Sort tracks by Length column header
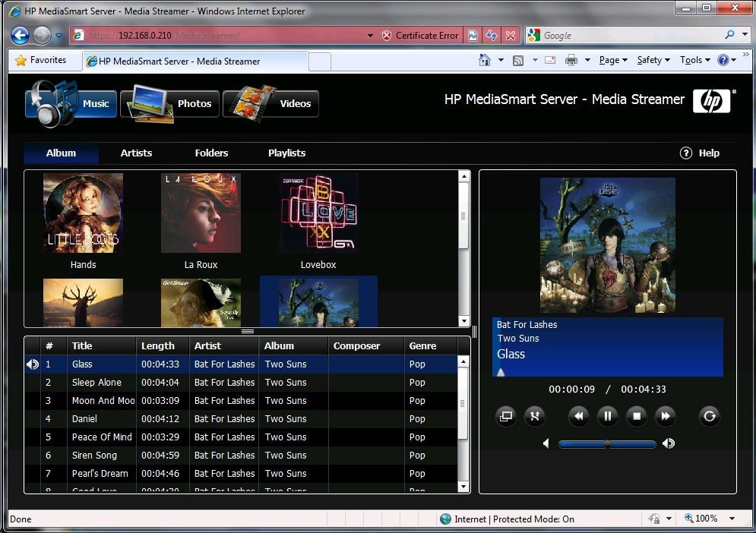Viewport: 756px width, 533px height. 163,345
